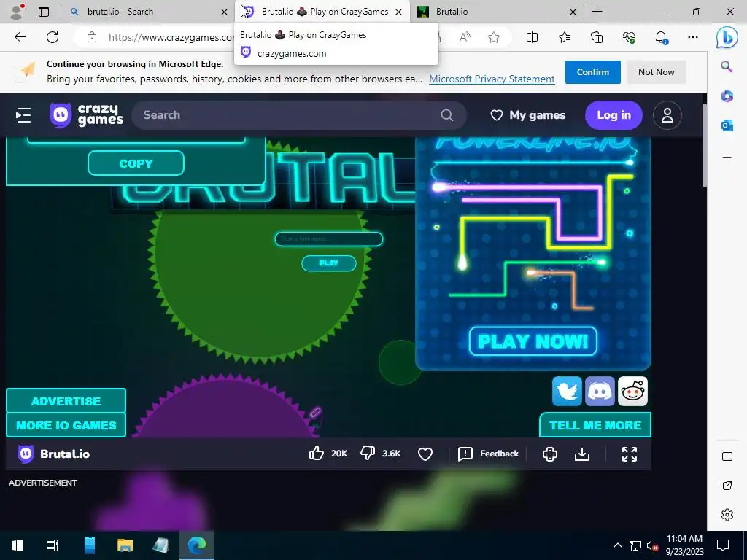747x560 pixels.
Task: Open Browser essentials heart icon
Action: [x=629, y=37]
